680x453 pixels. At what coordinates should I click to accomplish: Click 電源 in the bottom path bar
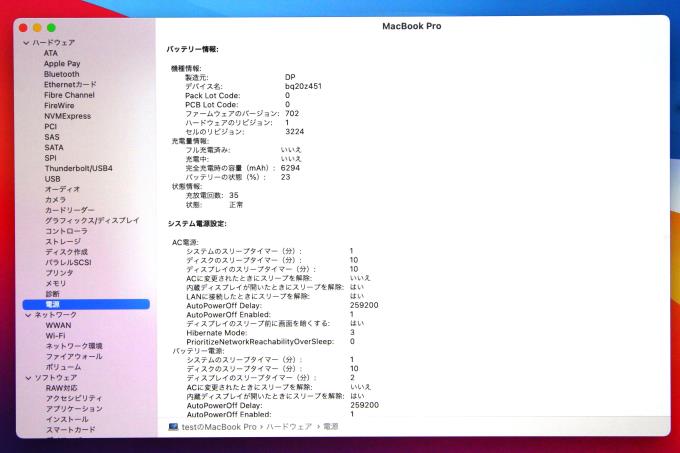point(331,427)
